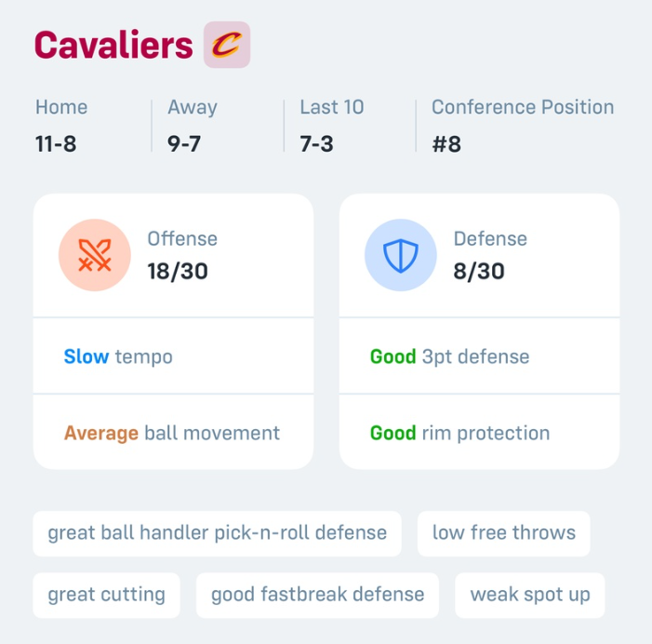652x644 pixels.
Task: Select the Average ball movement row
Action: (173, 432)
